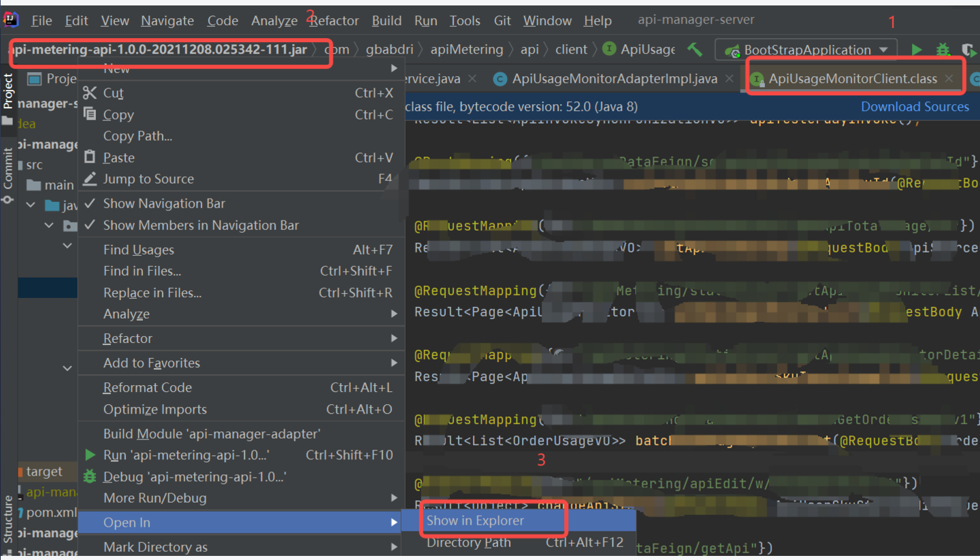Open the Edit menu
The height and width of the screenshot is (560, 980).
click(76, 20)
